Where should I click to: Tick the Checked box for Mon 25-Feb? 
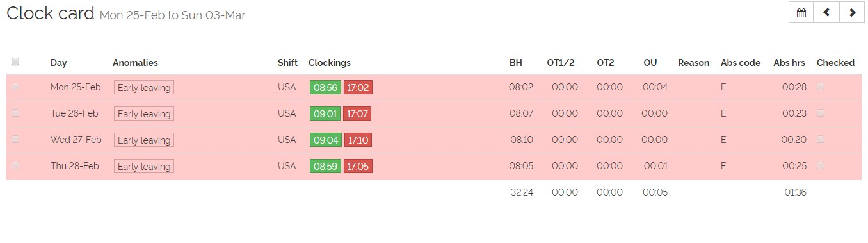(x=821, y=87)
